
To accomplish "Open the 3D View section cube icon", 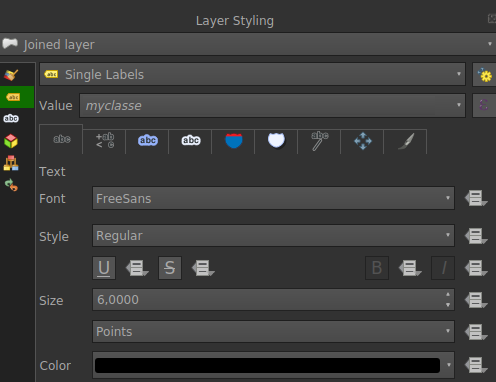I will [11, 141].
